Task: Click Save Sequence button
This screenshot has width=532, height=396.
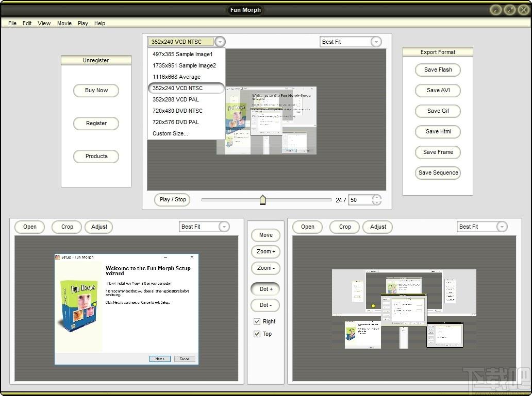Action: tap(438, 173)
